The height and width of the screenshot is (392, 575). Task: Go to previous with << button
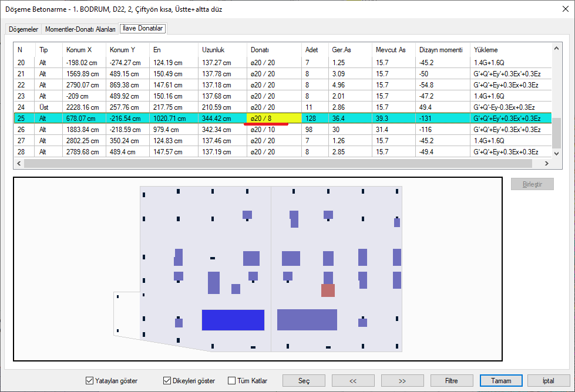tap(353, 381)
